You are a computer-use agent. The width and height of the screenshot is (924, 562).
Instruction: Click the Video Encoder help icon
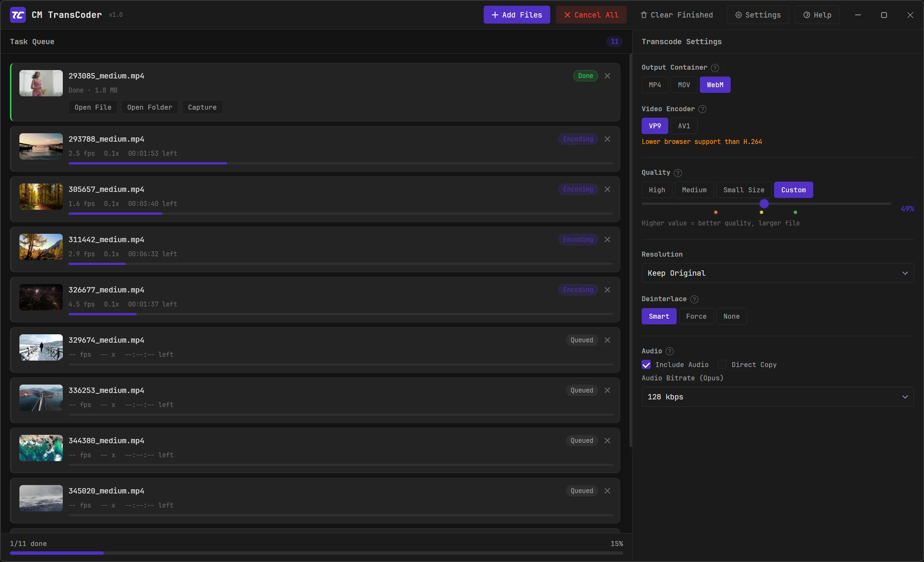point(703,109)
